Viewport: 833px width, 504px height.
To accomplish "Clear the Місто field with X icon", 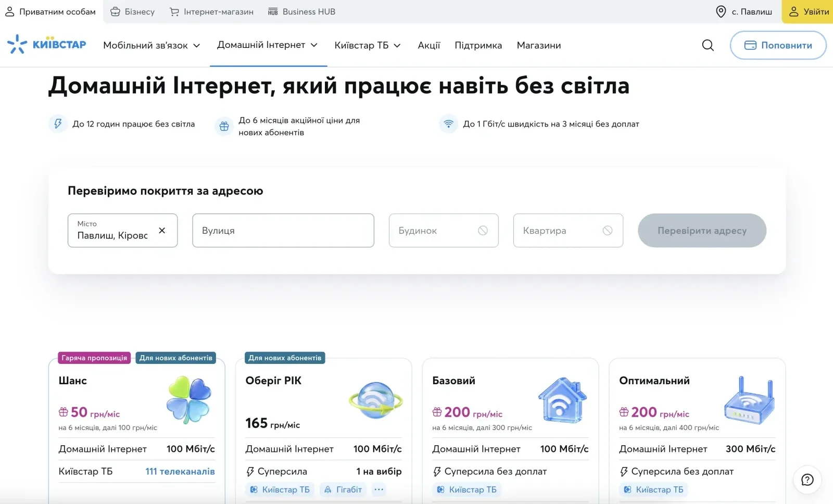I will tap(162, 230).
